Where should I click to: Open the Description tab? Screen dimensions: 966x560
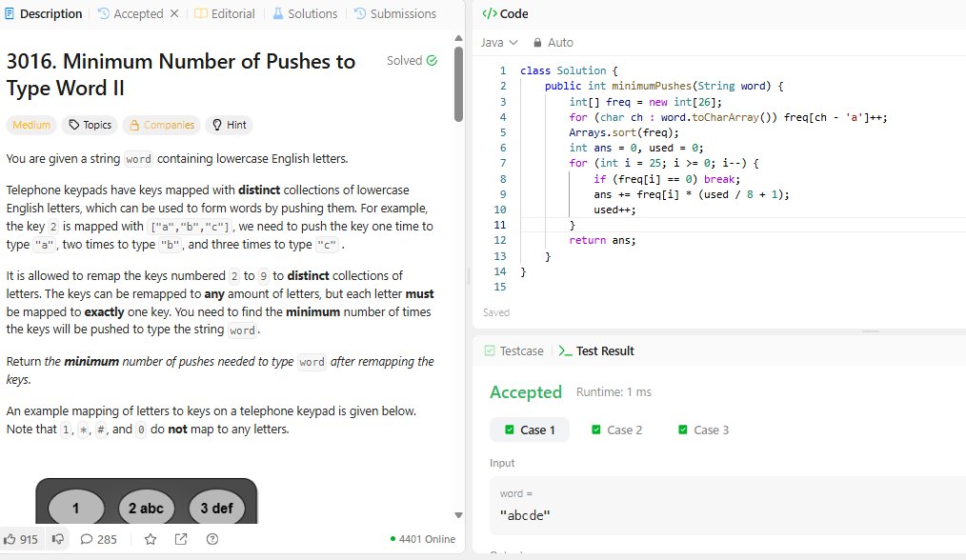coord(43,13)
